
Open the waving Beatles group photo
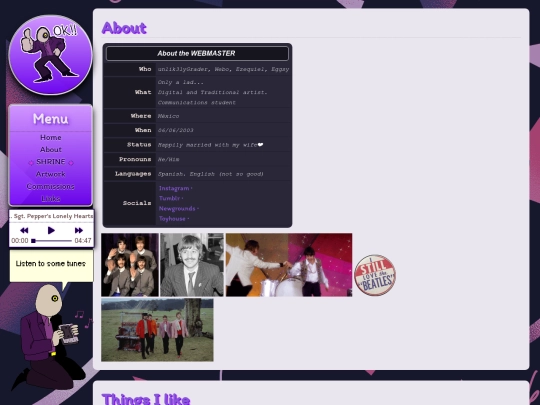coord(130,265)
